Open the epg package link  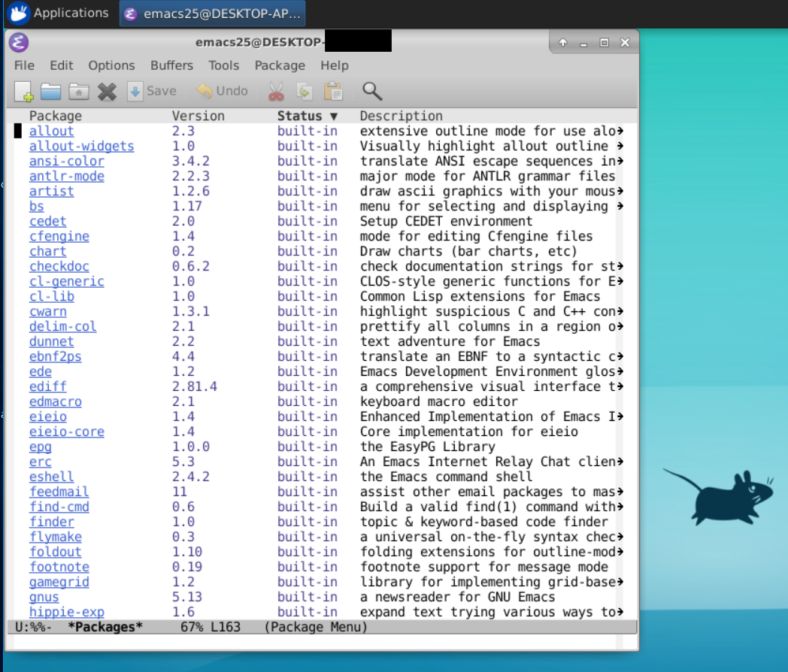pyautogui.click(x=40, y=447)
